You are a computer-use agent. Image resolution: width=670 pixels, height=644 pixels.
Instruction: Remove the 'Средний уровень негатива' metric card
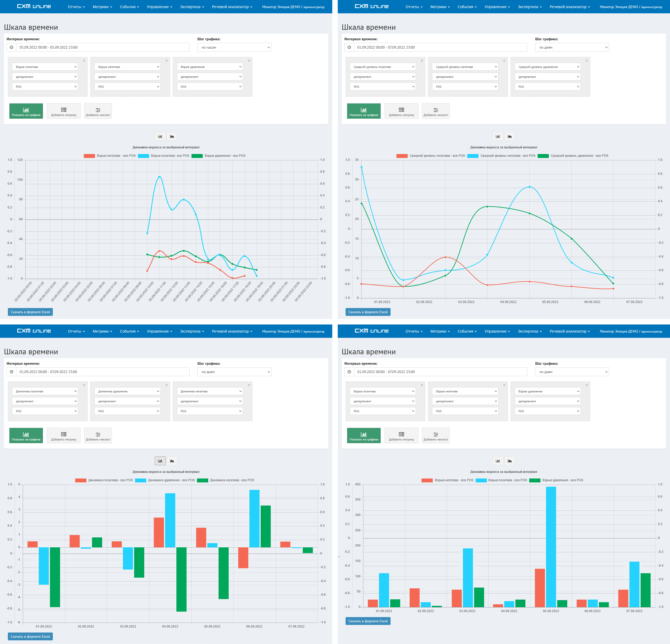pos(504,61)
